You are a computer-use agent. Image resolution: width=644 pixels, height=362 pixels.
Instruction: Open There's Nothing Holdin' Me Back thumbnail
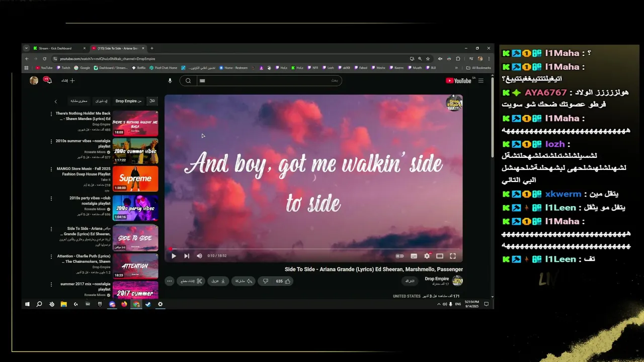click(x=135, y=123)
